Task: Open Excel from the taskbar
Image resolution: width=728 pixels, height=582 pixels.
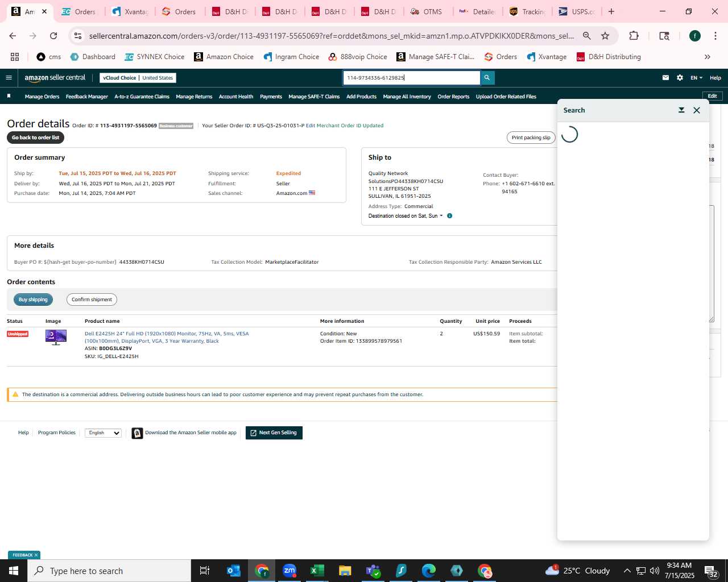Action: [x=317, y=571]
